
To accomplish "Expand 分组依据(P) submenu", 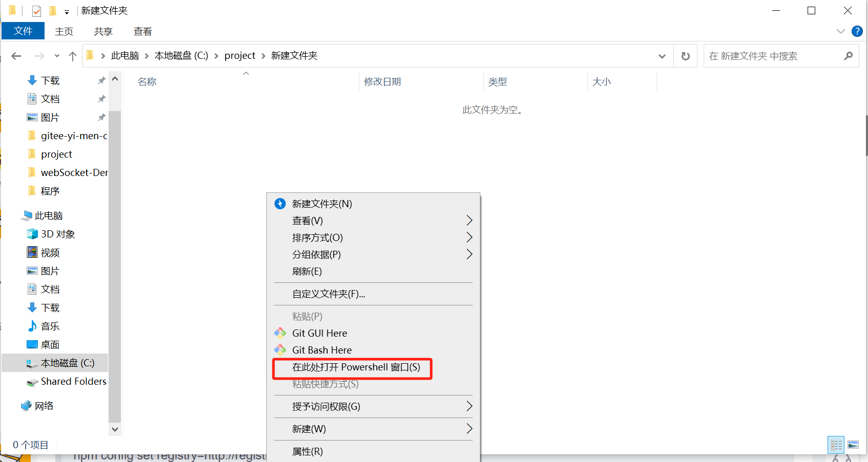I will (x=373, y=254).
